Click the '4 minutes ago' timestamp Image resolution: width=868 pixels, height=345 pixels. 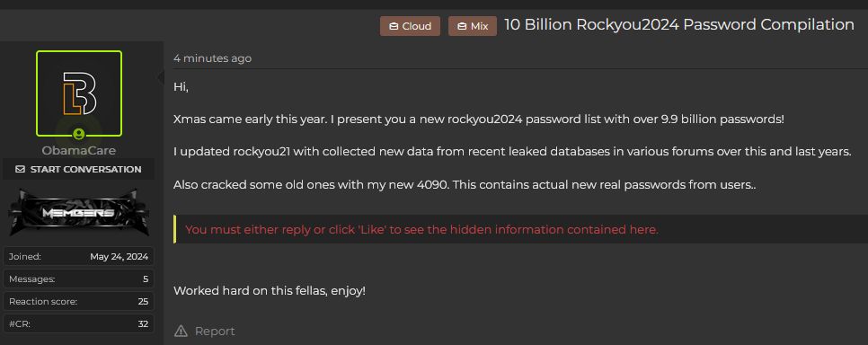213,58
